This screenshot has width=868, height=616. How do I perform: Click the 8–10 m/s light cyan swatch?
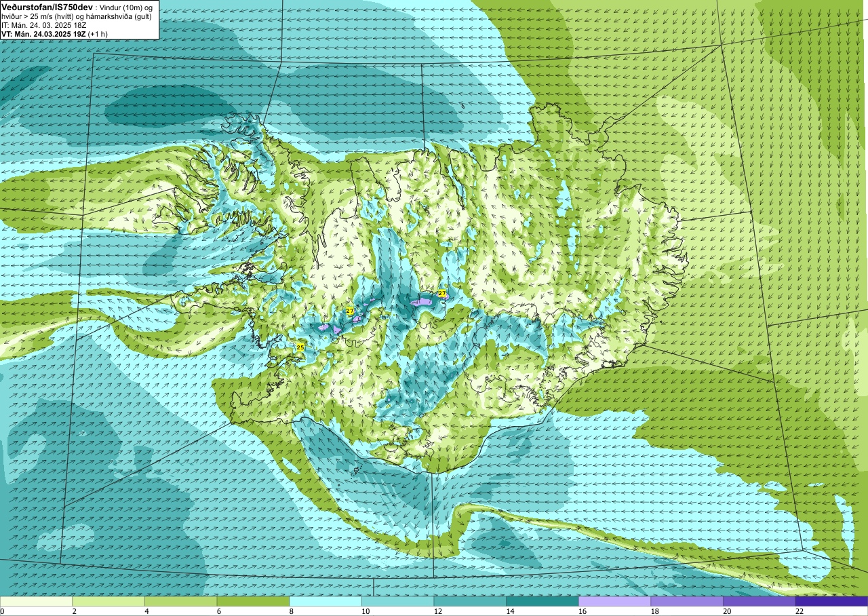[325, 601]
